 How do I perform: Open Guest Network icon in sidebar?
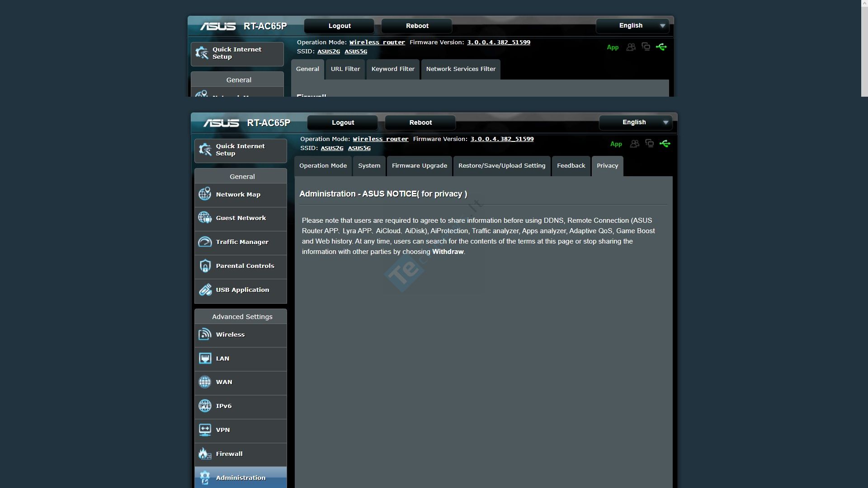[x=205, y=218]
